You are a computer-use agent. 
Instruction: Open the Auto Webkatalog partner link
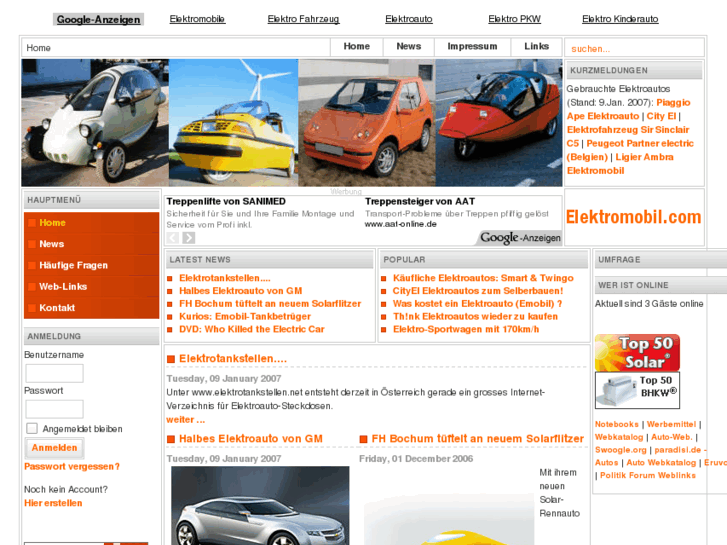pos(661,463)
